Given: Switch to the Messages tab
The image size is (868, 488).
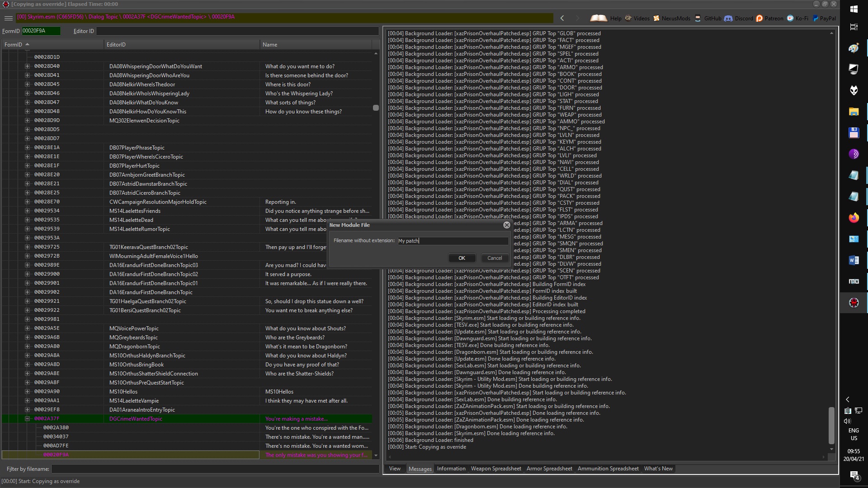Looking at the screenshot, I should pyautogui.click(x=420, y=469).
